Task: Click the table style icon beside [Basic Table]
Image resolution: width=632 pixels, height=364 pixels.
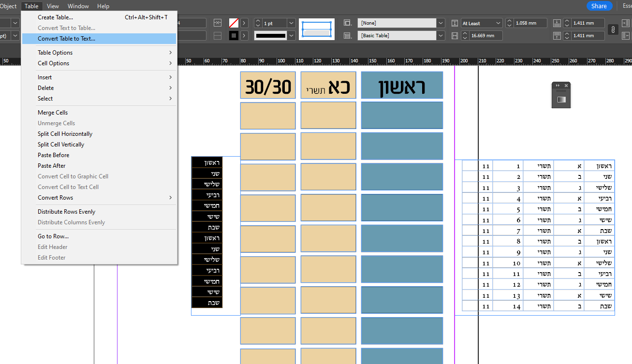Action: click(x=347, y=35)
